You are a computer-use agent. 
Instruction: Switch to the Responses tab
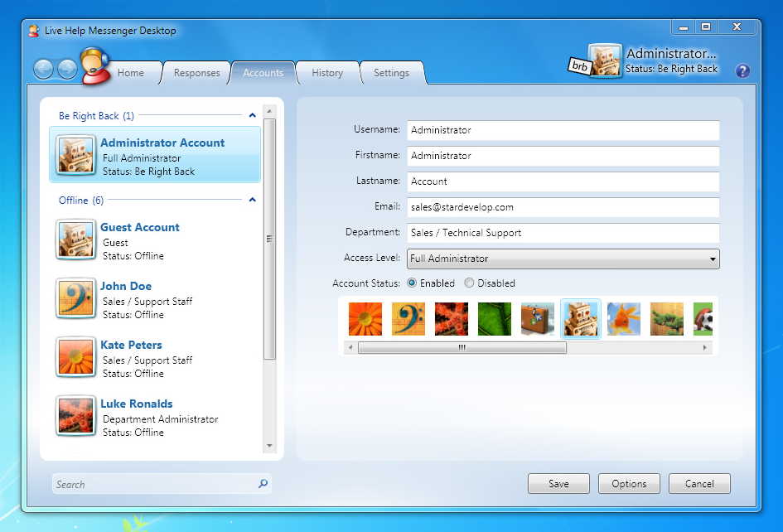tap(196, 73)
